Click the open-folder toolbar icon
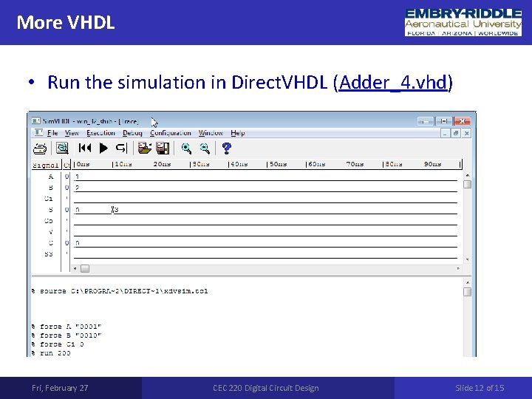Viewport: 532px width, 399px height. (x=145, y=148)
